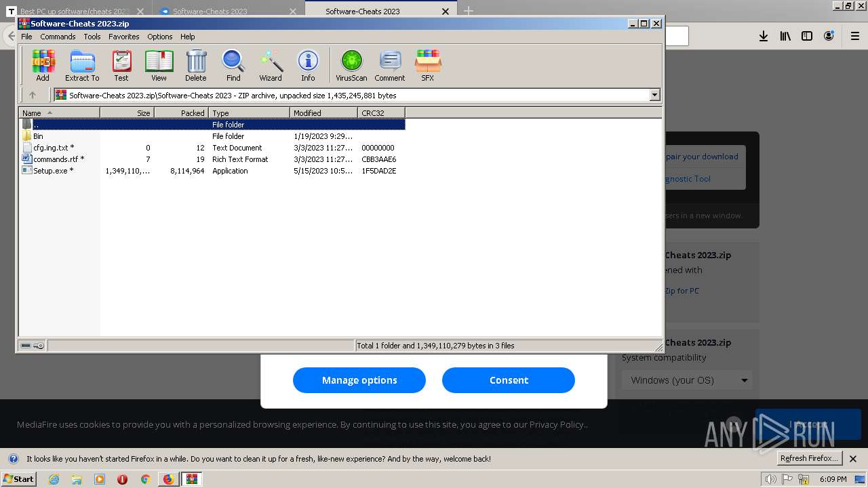Click the Delete trash icon
Image resolution: width=868 pixels, height=488 pixels.
tap(196, 66)
